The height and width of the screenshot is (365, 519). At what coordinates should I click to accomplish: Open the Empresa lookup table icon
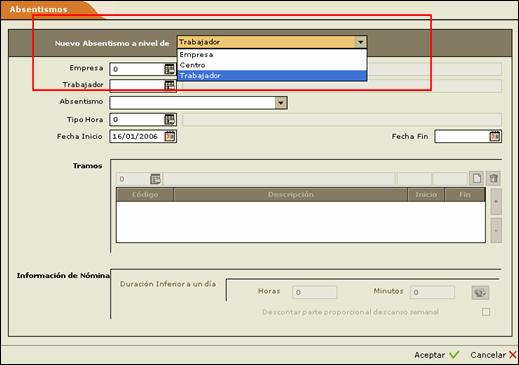point(169,69)
